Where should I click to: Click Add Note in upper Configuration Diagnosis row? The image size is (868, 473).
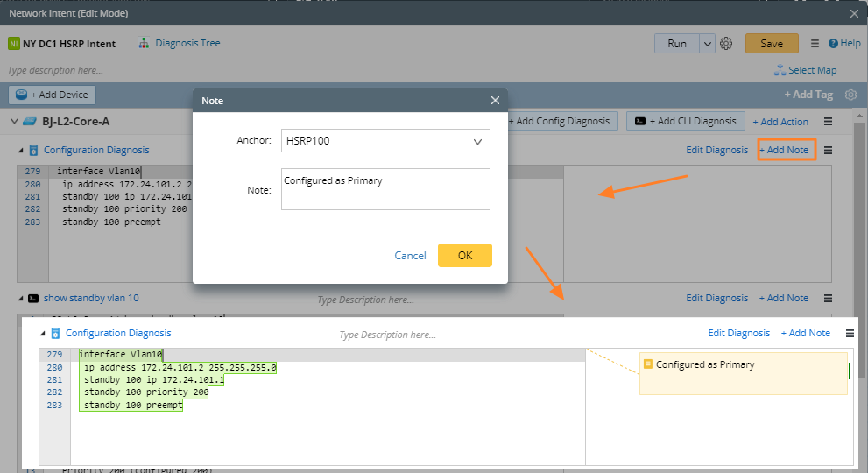[x=784, y=150]
